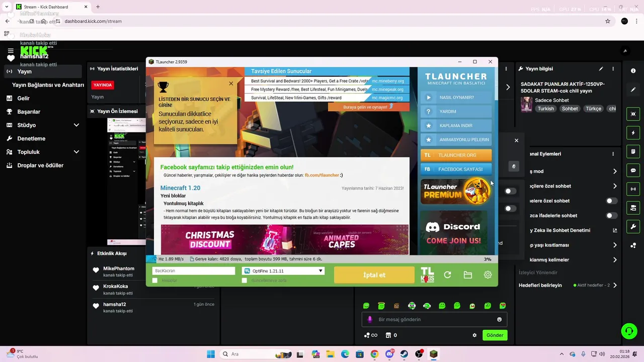The image size is (644, 362).
Task: Open Kanal Eylemleri three-dot menu
Action: (x=613, y=154)
